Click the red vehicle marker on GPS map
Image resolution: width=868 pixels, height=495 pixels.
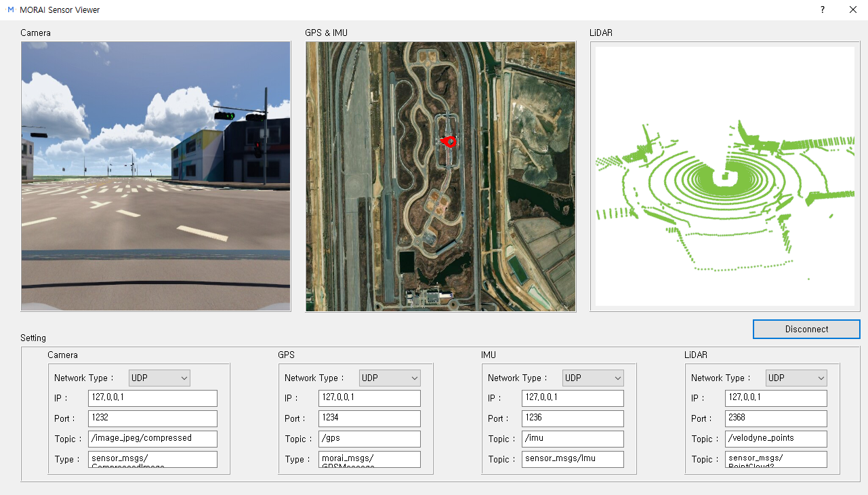tap(448, 141)
